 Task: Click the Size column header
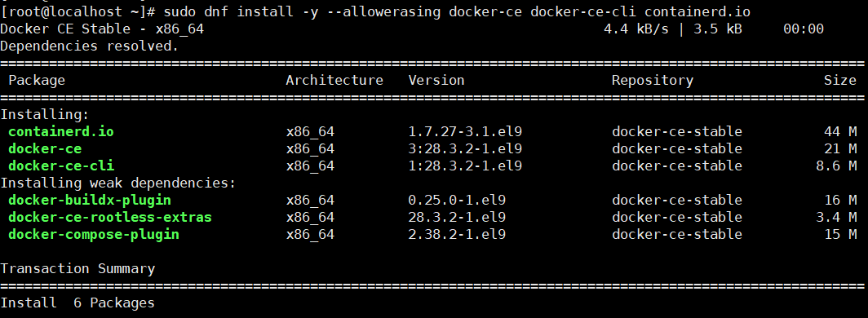839,80
